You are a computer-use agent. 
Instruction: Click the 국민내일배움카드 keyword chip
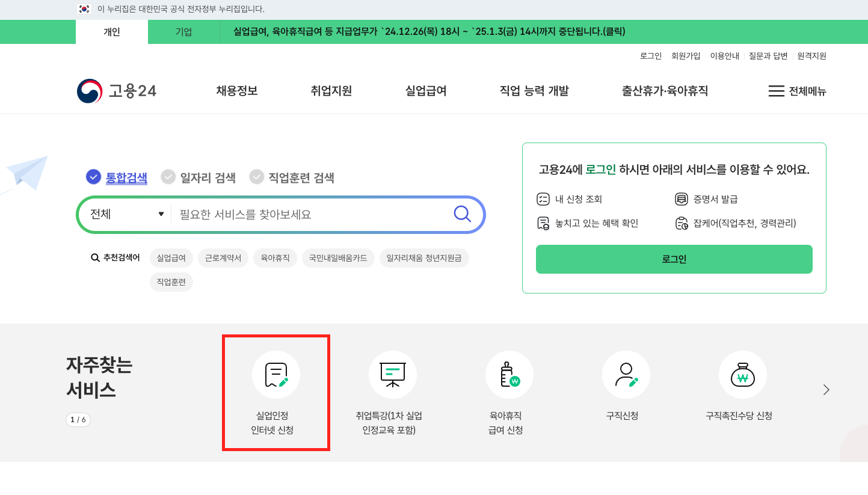point(338,258)
